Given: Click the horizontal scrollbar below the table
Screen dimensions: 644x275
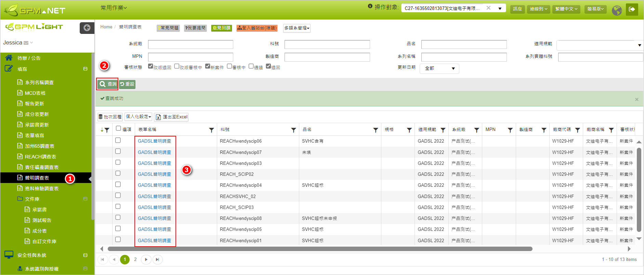Looking at the screenshot, I should pos(320,249).
